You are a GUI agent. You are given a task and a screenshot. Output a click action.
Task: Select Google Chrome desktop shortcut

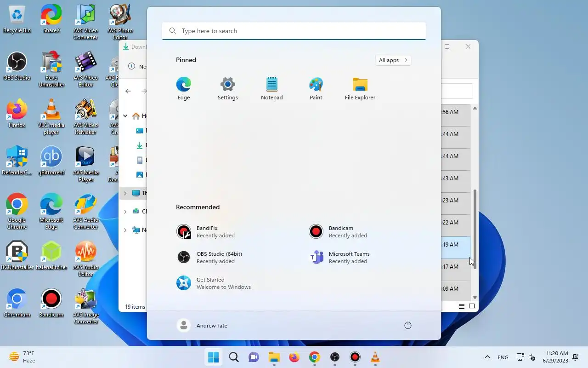tap(17, 212)
